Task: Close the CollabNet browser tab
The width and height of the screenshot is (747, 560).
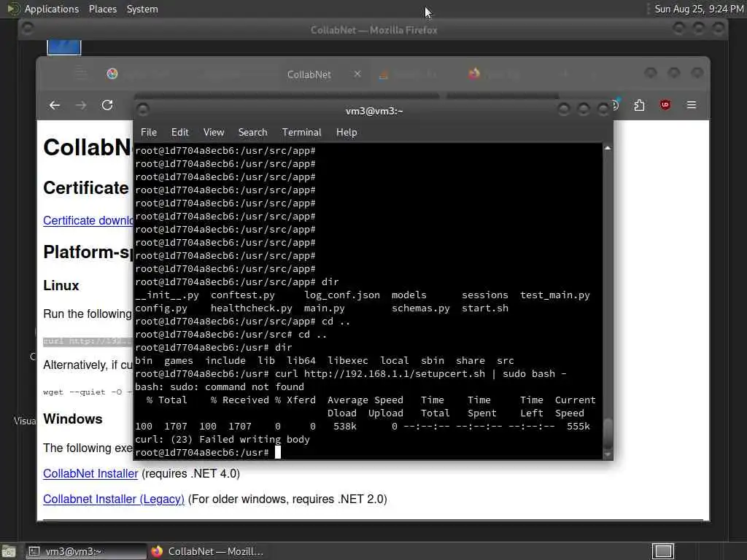Action: (357, 74)
